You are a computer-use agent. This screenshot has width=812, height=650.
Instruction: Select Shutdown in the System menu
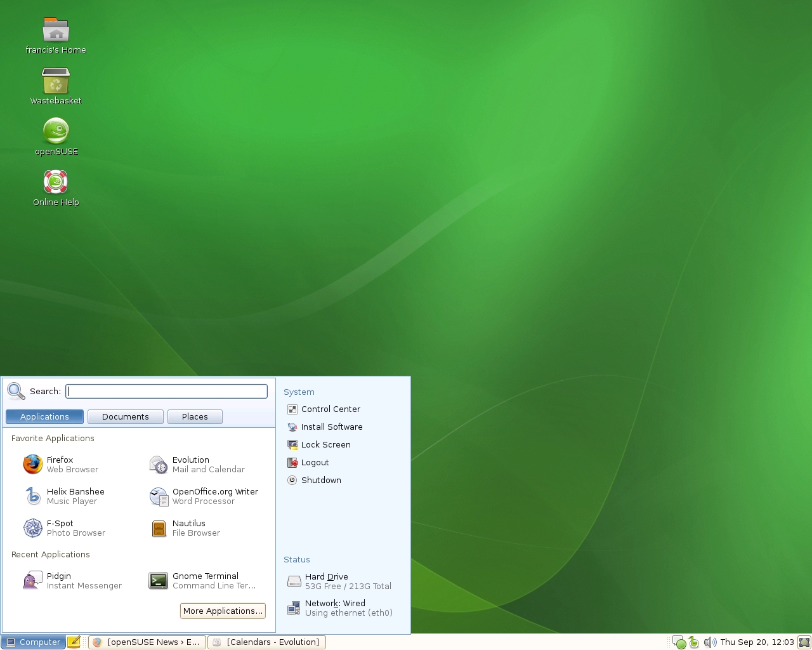click(x=321, y=480)
